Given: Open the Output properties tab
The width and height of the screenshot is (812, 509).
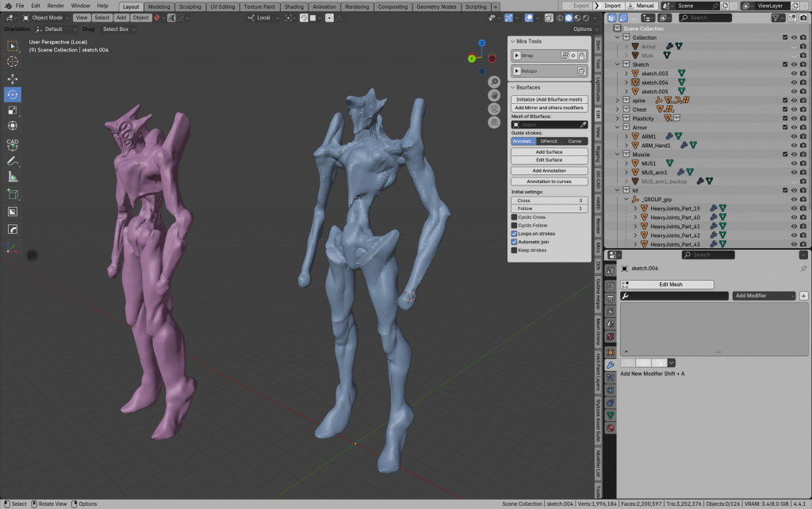Looking at the screenshot, I should (x=611, y=299).
